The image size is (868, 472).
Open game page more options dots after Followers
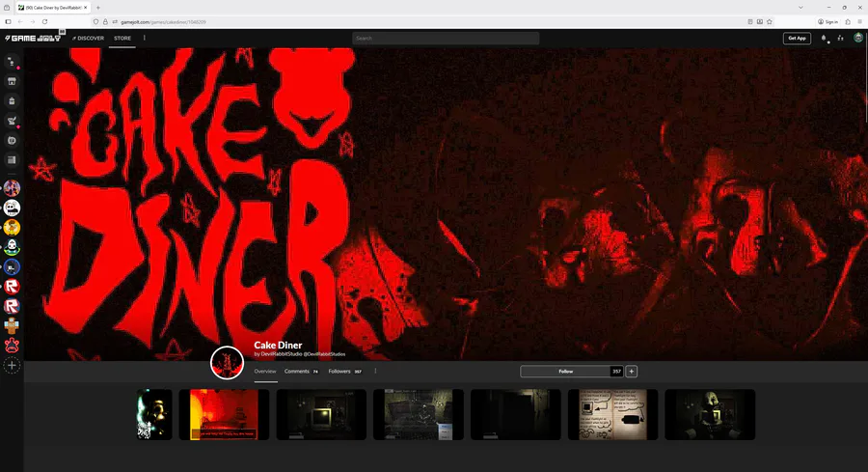[x=375, y=372]
